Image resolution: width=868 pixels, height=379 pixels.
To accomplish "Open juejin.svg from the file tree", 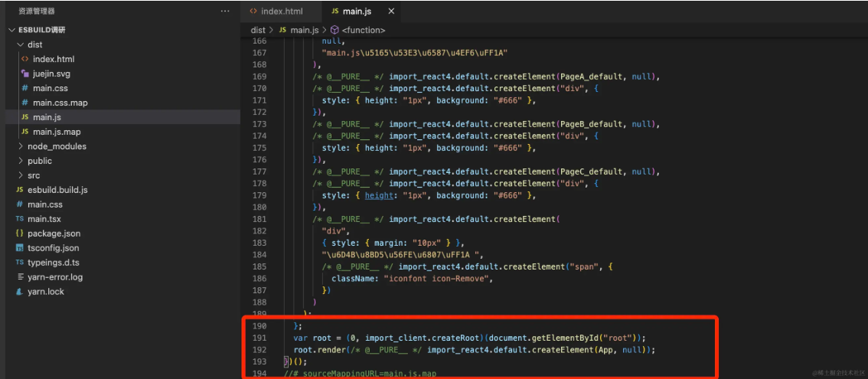I will click(51, 74).
